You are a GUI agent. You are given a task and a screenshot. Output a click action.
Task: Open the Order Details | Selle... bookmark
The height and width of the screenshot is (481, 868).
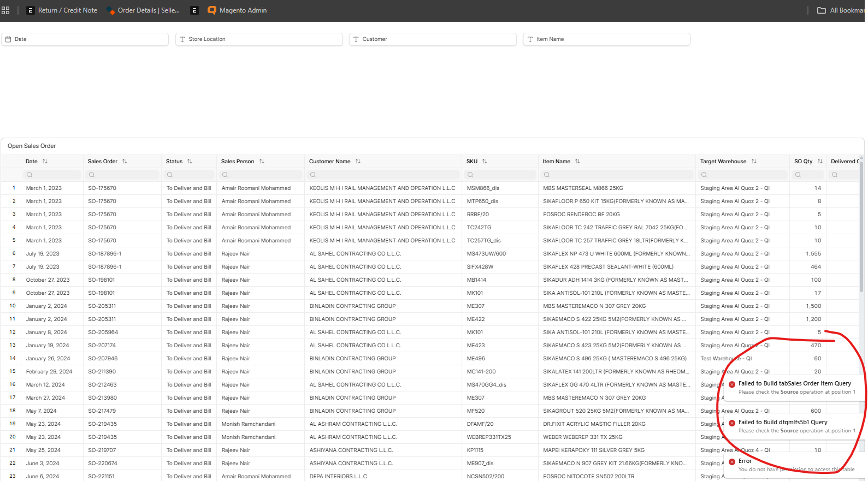(143, 10)
